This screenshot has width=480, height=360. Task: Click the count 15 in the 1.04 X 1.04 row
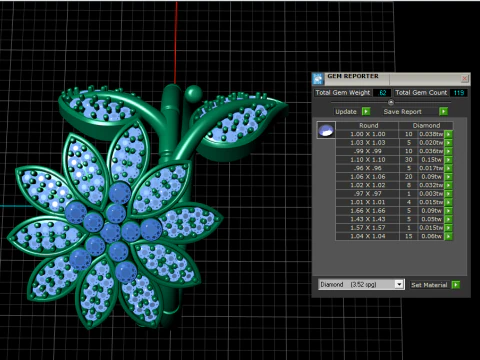click(408, 236)
